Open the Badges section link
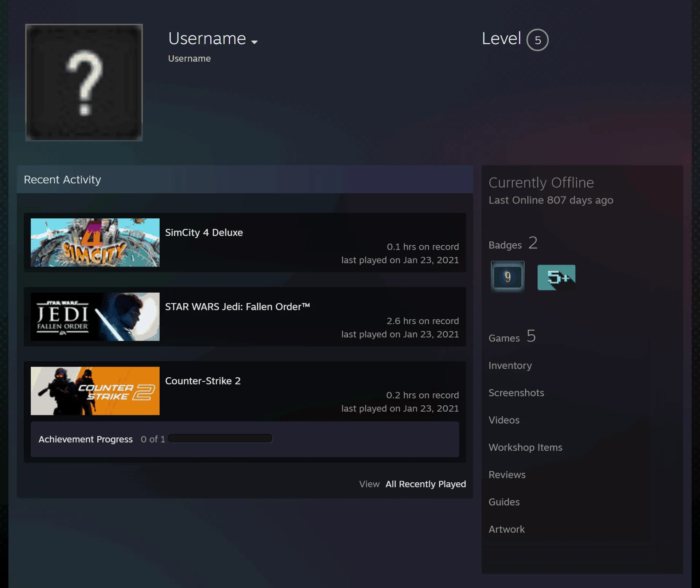 513,243
